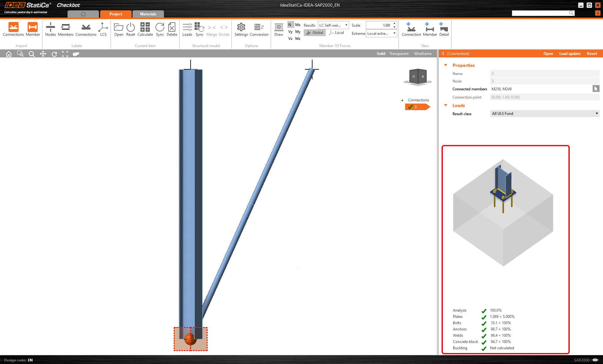Select connection 3 in the Connections tree
Screen dimensions: 603x364
[416, 107]
